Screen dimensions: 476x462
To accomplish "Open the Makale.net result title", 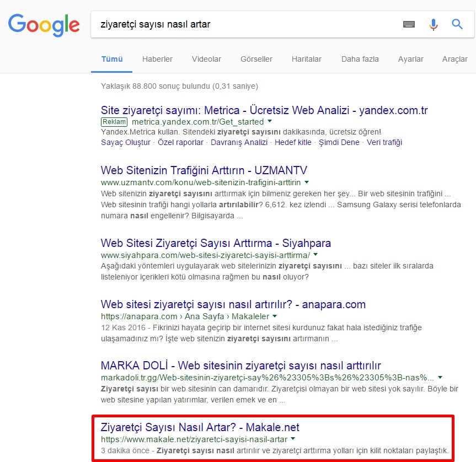I will pyautogui.click(x=200, y=427).
